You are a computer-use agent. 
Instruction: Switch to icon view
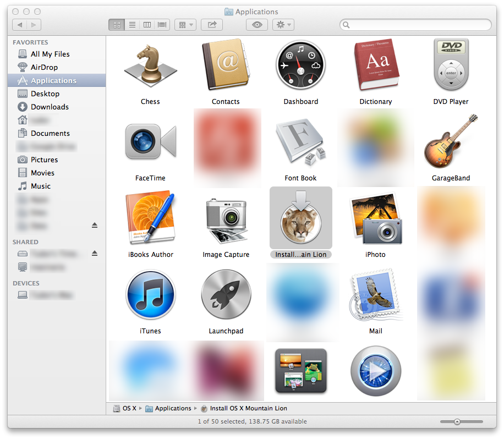click(x=117, y=25)
